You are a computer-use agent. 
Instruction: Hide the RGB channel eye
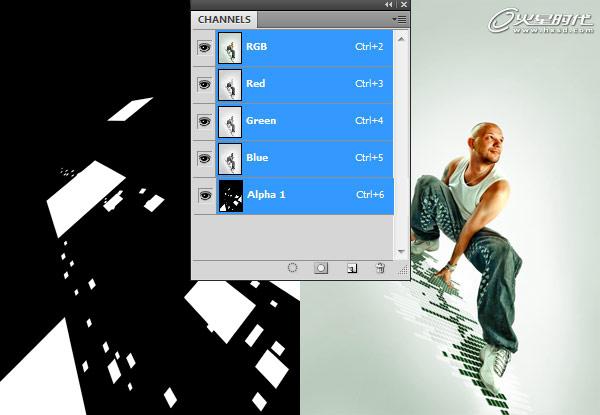coord(204,47)
